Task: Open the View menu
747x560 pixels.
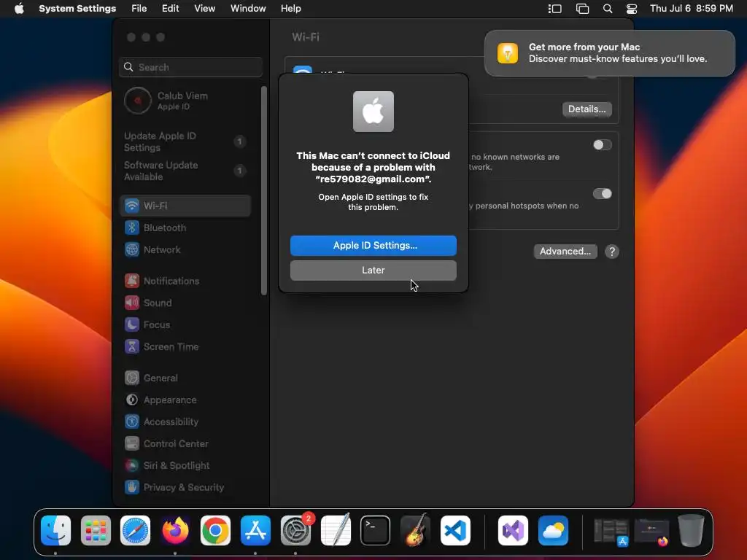Action: pos(204,9)
